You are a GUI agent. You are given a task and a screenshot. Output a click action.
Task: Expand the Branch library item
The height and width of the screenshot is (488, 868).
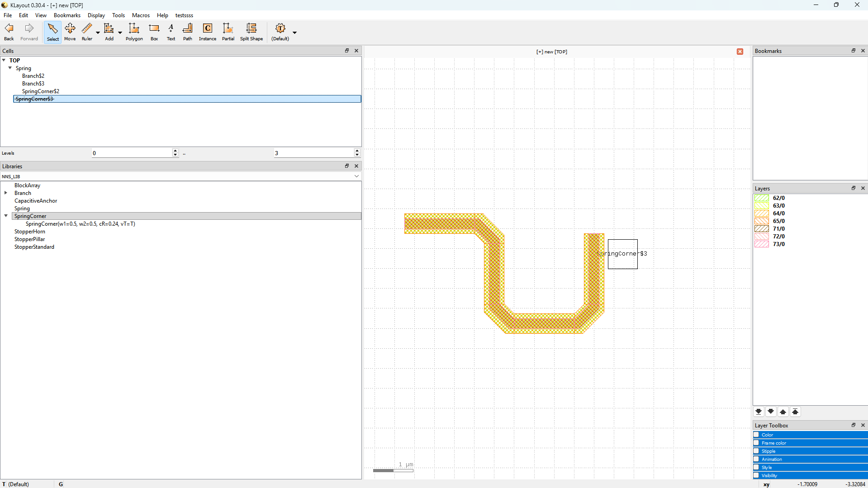point(6,193)
